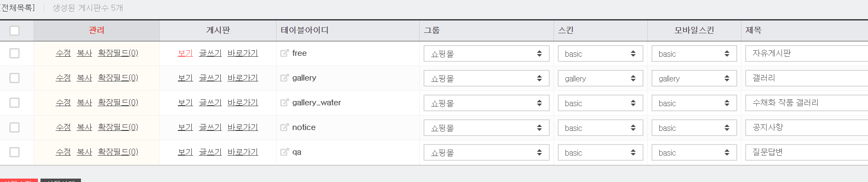Click the external link icon for gallery_water
868x182 pixels.
click(284, 103)
